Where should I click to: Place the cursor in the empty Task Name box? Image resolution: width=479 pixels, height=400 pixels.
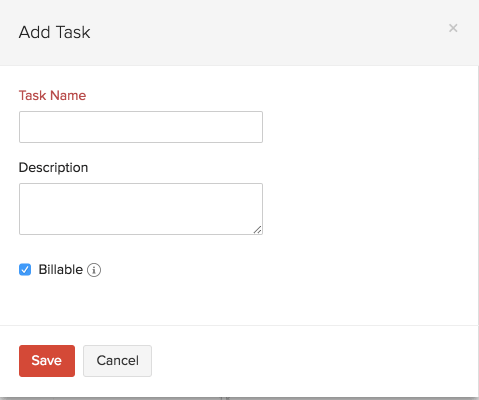pyautogui.click(x=141, y=127)
